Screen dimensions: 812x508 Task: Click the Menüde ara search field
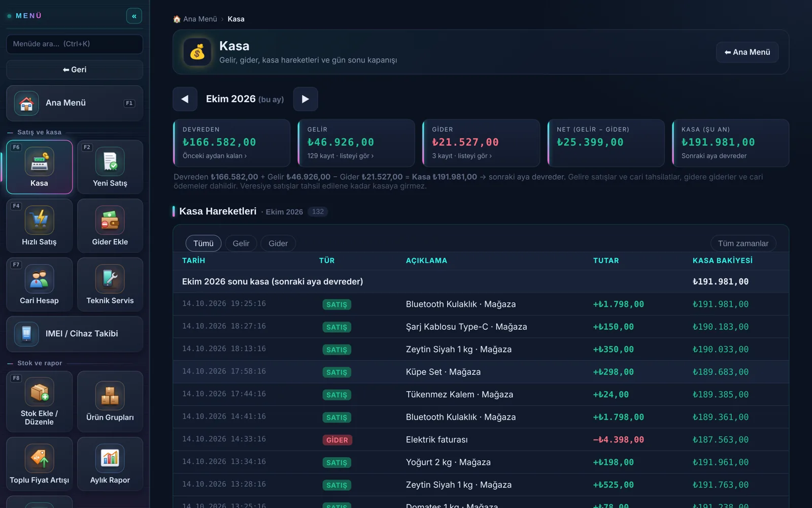pos(75,44)
